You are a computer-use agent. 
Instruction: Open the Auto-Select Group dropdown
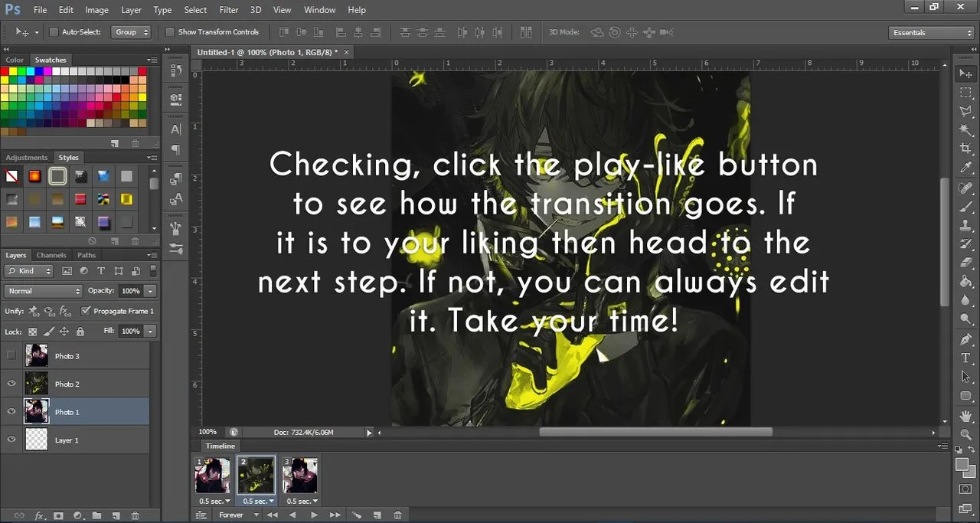click(131, 32)
